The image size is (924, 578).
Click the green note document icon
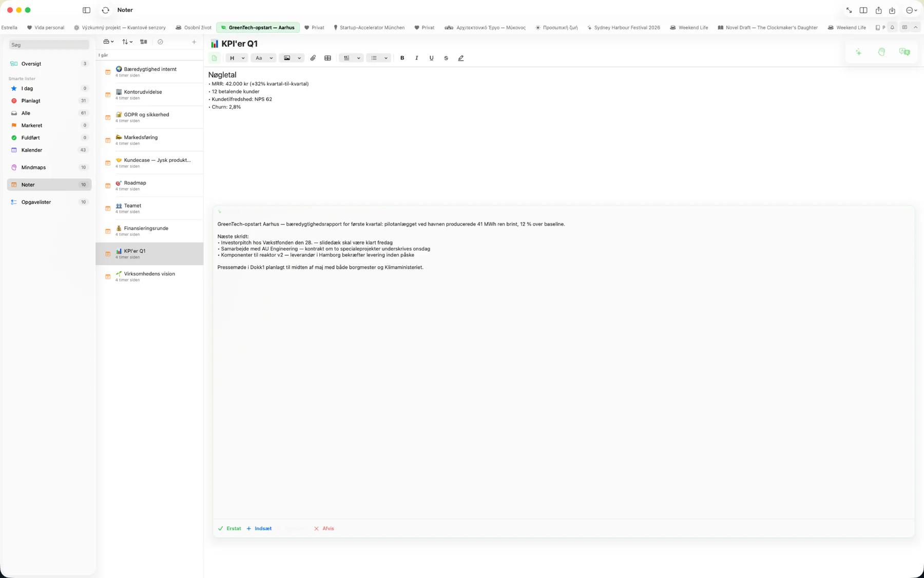click(215, 58)
